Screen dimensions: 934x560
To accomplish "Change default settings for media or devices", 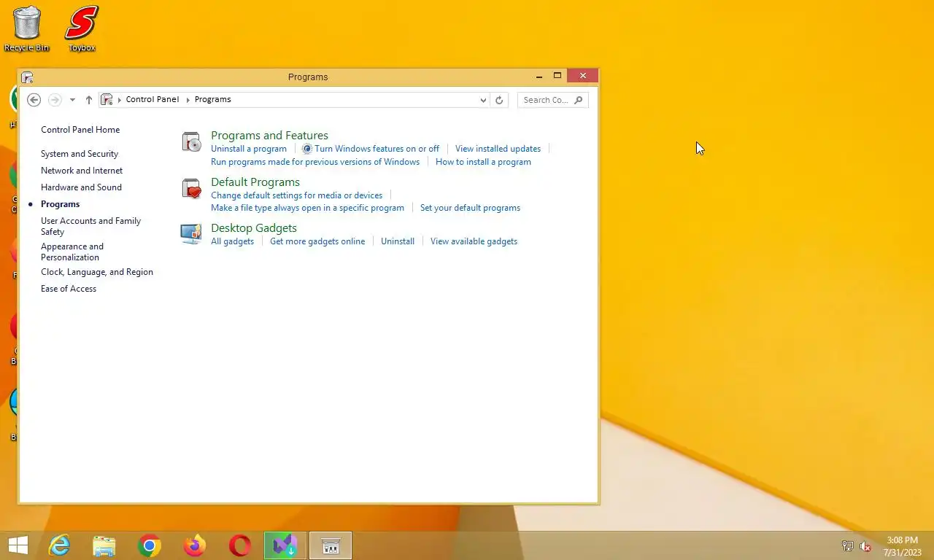I will tap(296, 195).
